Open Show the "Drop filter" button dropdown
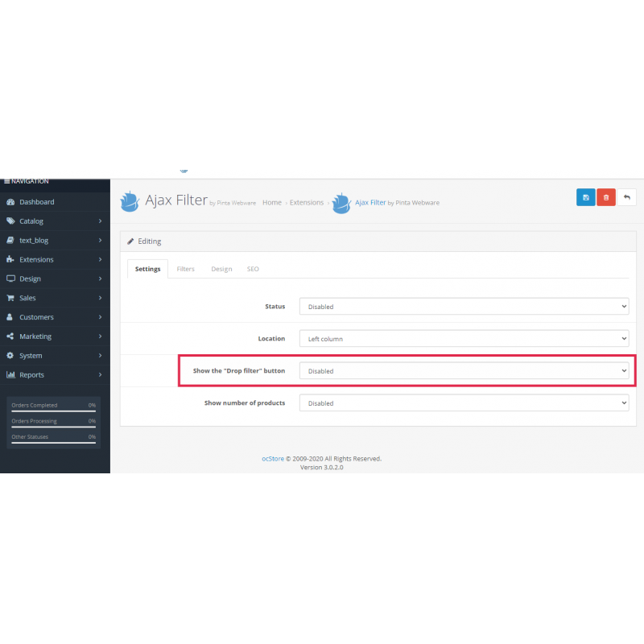644x644 pixels. click(464, 371)
